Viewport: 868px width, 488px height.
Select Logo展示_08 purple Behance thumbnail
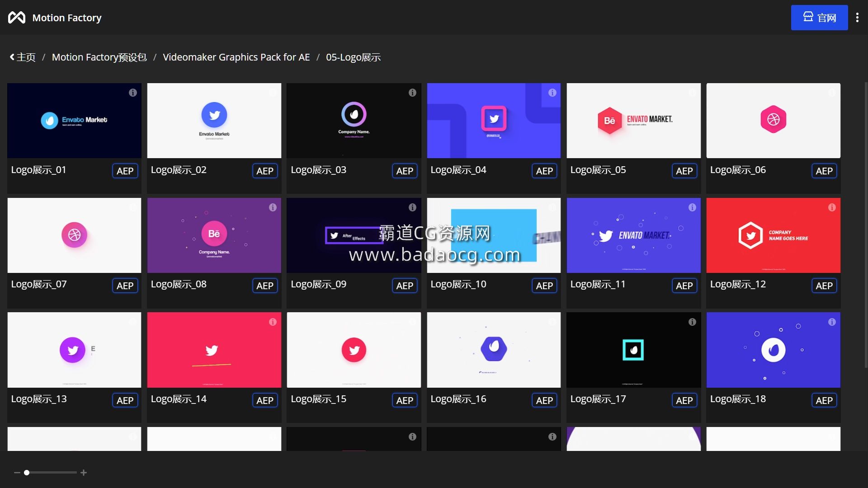pos(214,235)
